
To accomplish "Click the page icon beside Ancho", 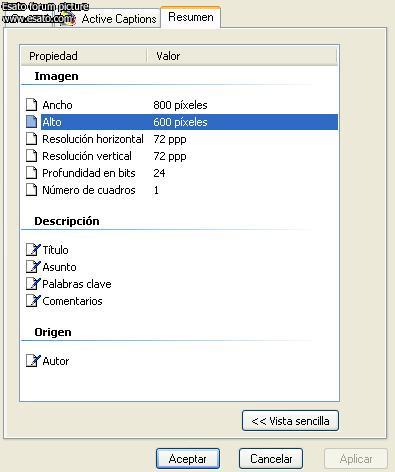I will [x=32, y=105].
